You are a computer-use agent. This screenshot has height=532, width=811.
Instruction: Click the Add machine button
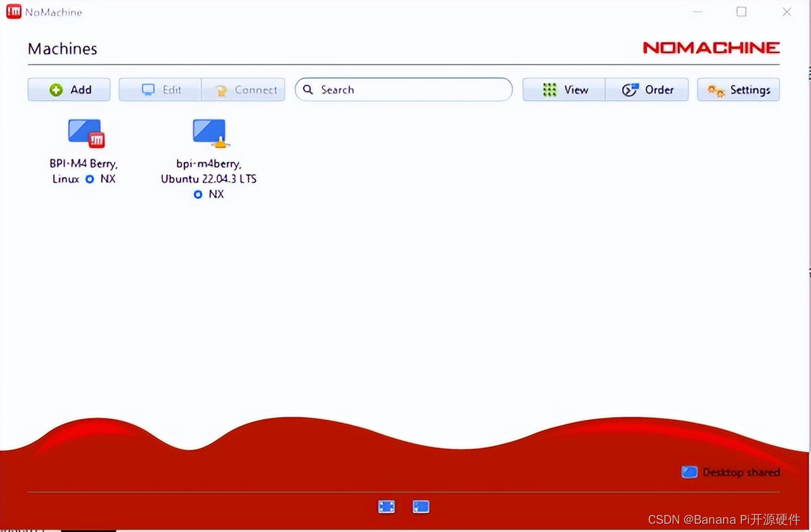point(69,90)
